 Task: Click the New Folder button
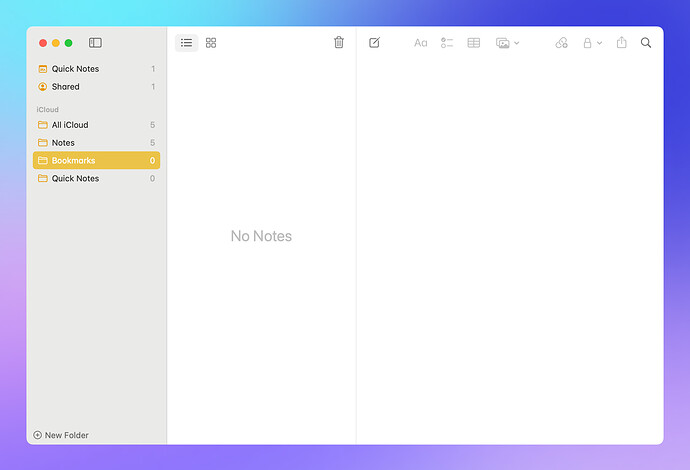tap(61, 435)
